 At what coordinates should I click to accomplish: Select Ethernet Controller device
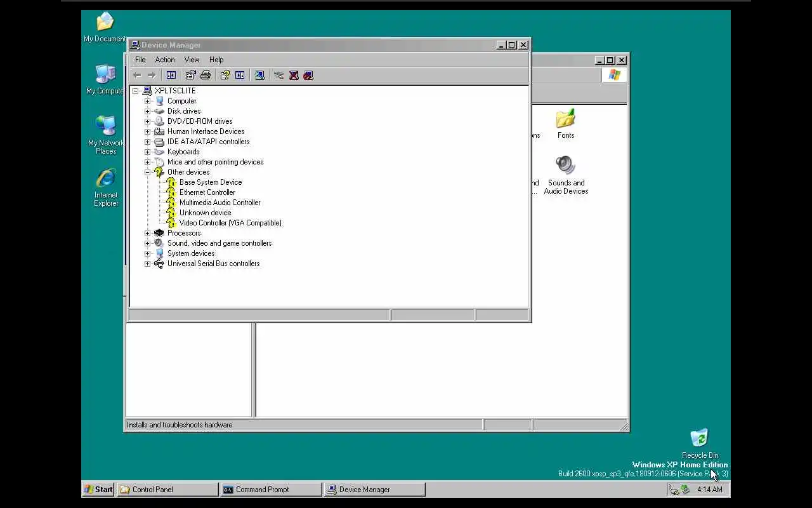click(x=207, y=192)
